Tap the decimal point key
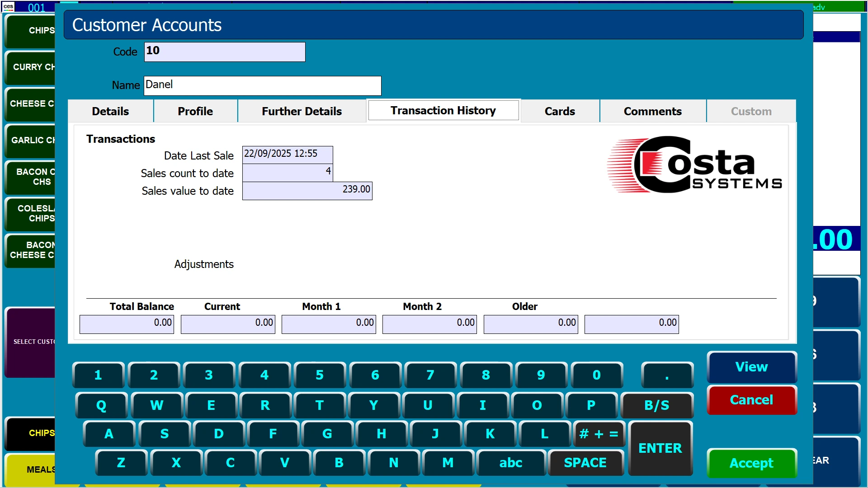Viewport: 868px width, 488px height. pos(667,375)
